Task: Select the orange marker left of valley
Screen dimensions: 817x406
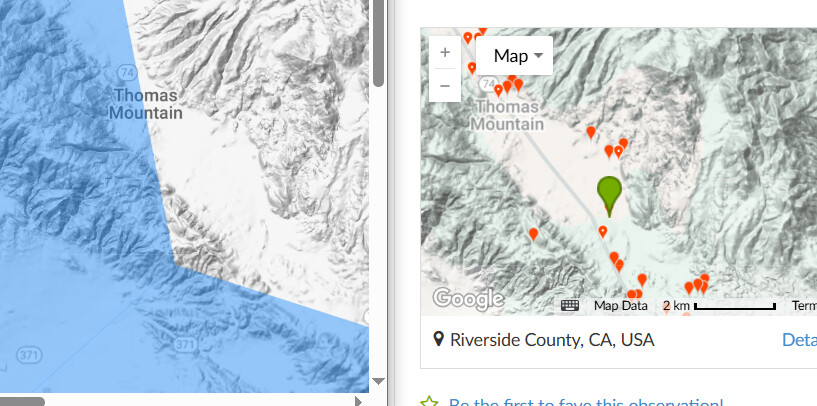Action: 533,234
